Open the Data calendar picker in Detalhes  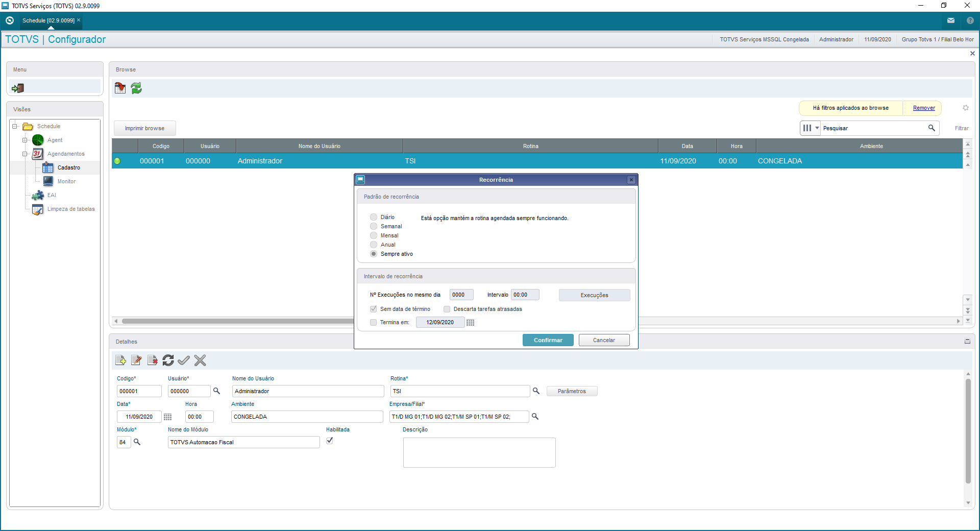(167, 417)
